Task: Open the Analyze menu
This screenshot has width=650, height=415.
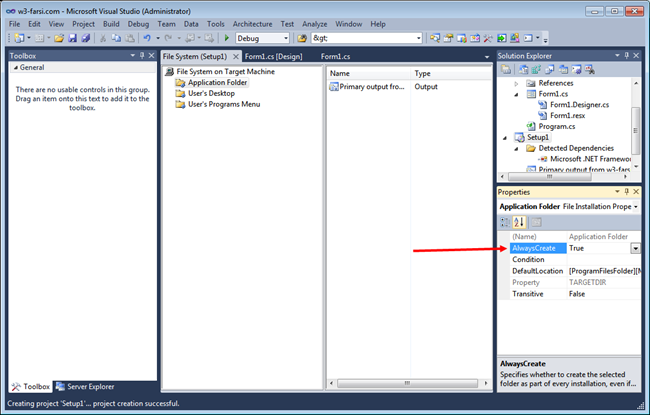Action: coord(315,24)
